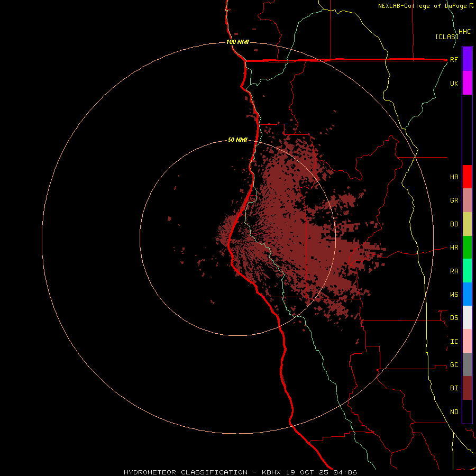Image resolution: width=476 pixels, height=476 pixels.
Task: Click the ND legend label
Action: (454, 412)
